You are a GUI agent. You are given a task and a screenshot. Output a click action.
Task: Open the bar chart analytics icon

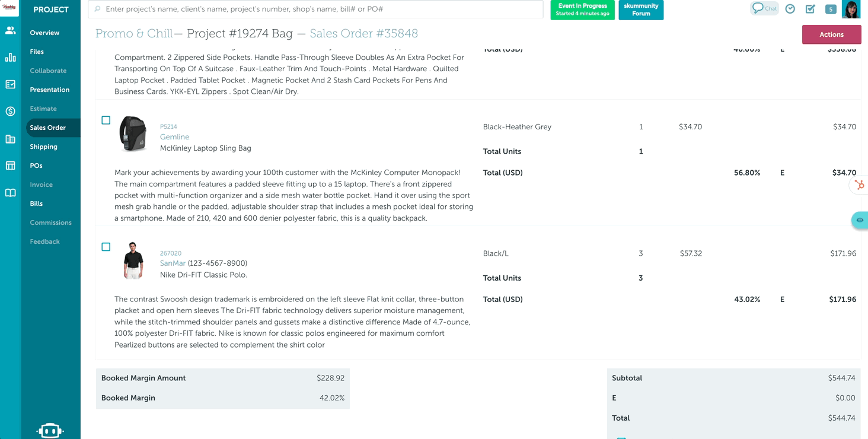coord(10,58)
